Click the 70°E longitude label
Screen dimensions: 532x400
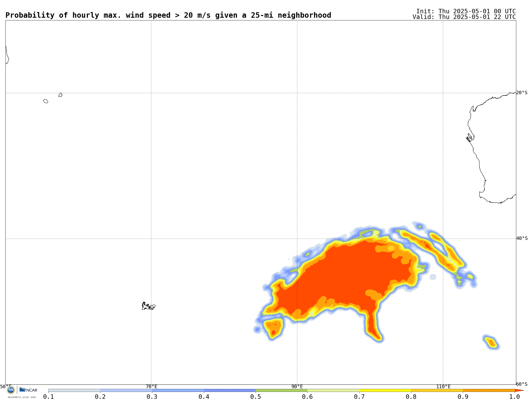[x=151, y=386]
